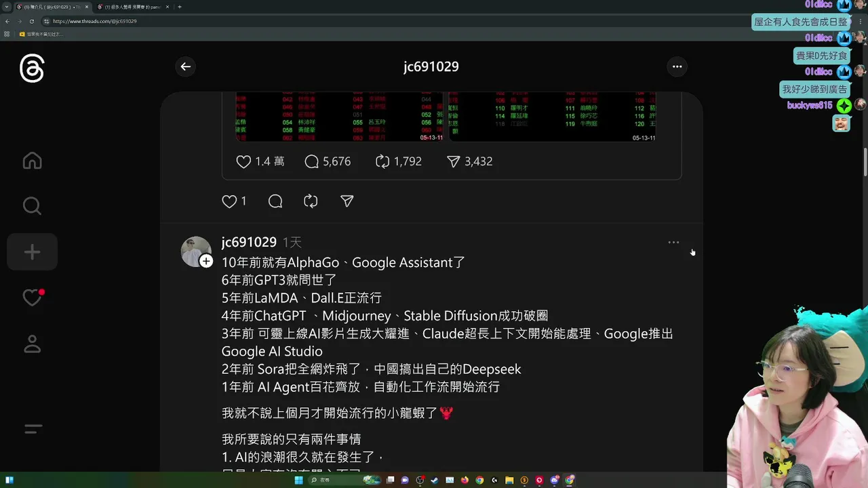Open File Explorer from the taskbar

[509, 480]
